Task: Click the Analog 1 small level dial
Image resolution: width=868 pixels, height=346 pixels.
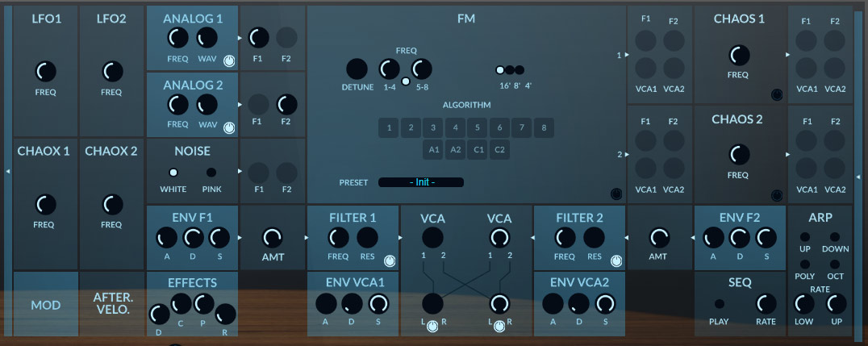Action: pos(229,60)
